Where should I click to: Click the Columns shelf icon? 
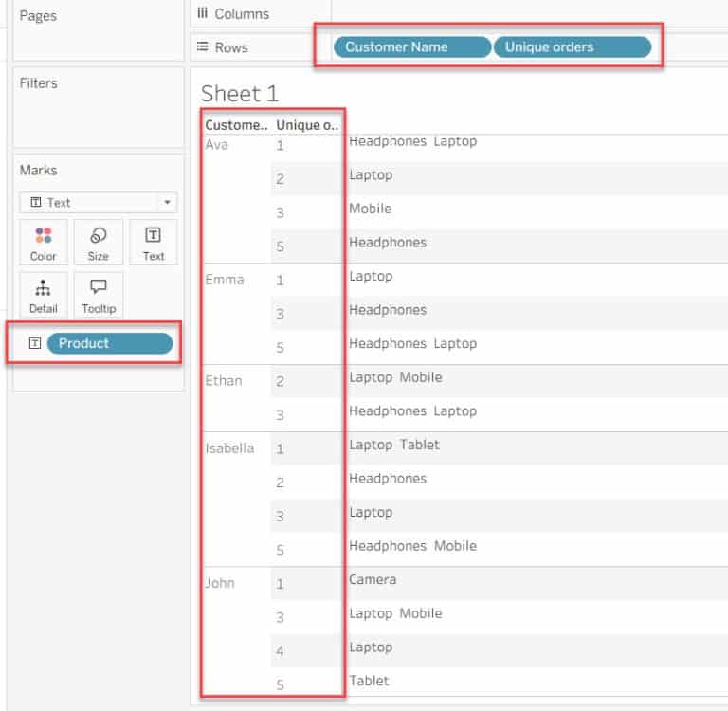pos(202,14)
